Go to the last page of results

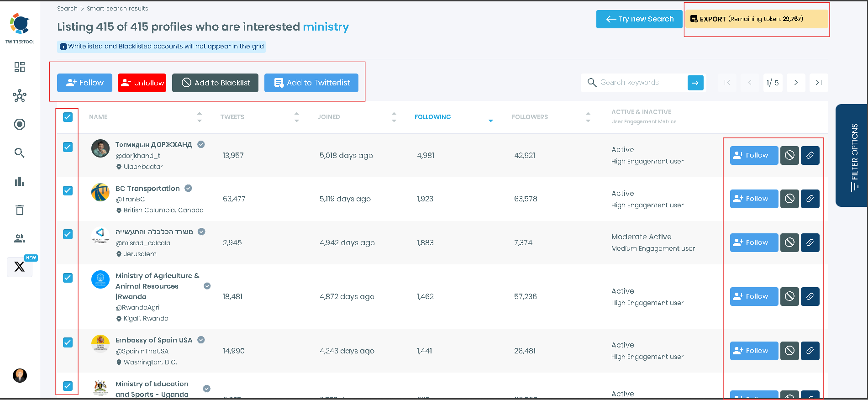point(819,83)
